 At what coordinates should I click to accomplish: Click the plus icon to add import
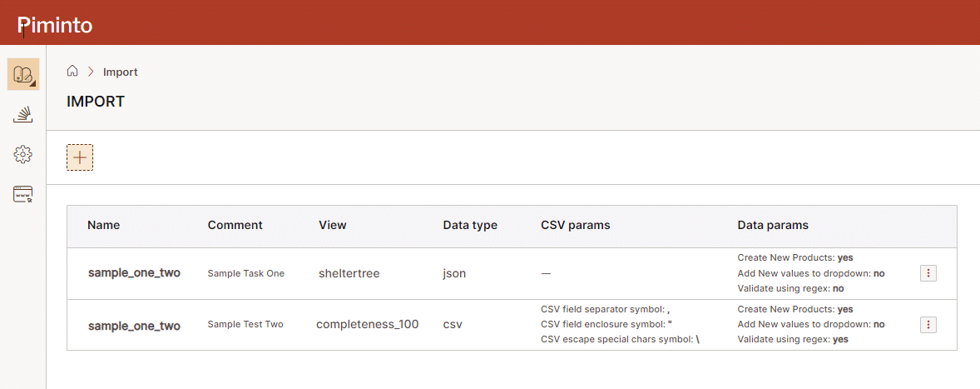pos(80,157)
